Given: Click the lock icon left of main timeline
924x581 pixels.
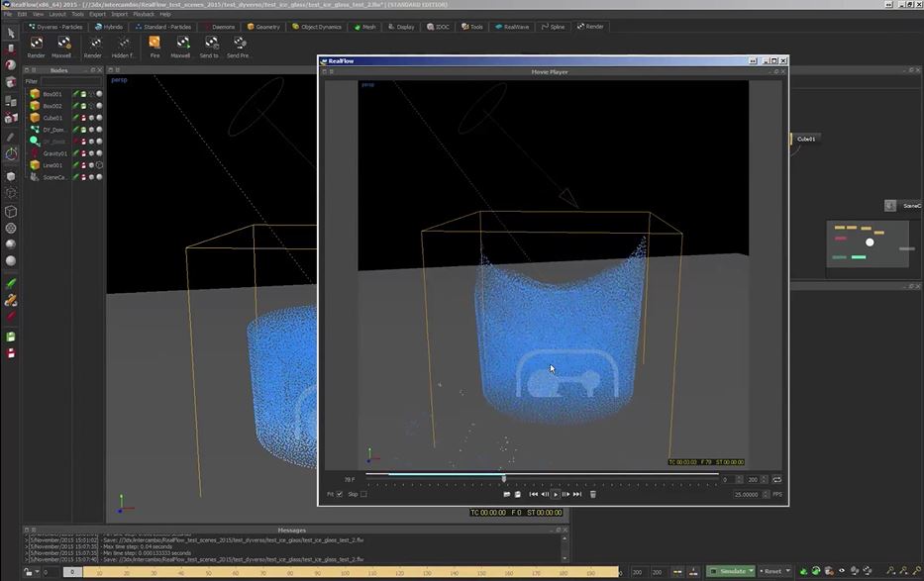Looking at the screenshot, I should [x=28, y=571].
